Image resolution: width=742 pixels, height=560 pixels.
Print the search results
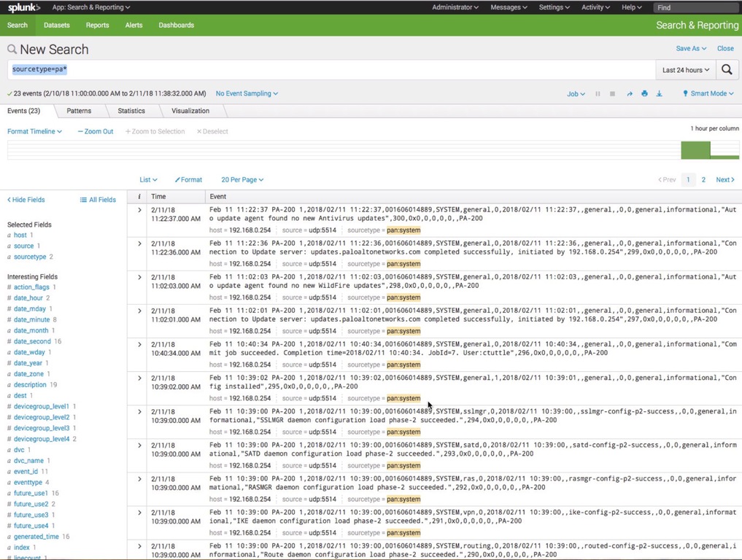click(x=644, y=93)
